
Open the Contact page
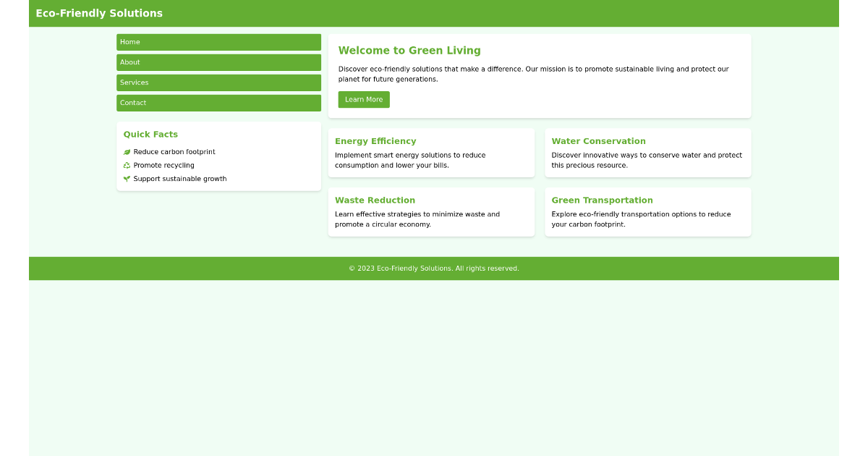tap(218, 103)
